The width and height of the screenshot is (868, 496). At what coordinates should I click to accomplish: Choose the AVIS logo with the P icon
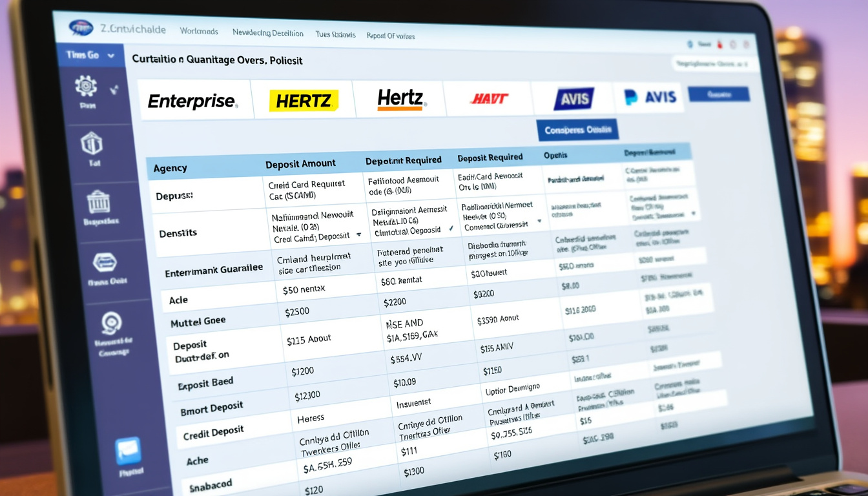click(x=650, y=97)
